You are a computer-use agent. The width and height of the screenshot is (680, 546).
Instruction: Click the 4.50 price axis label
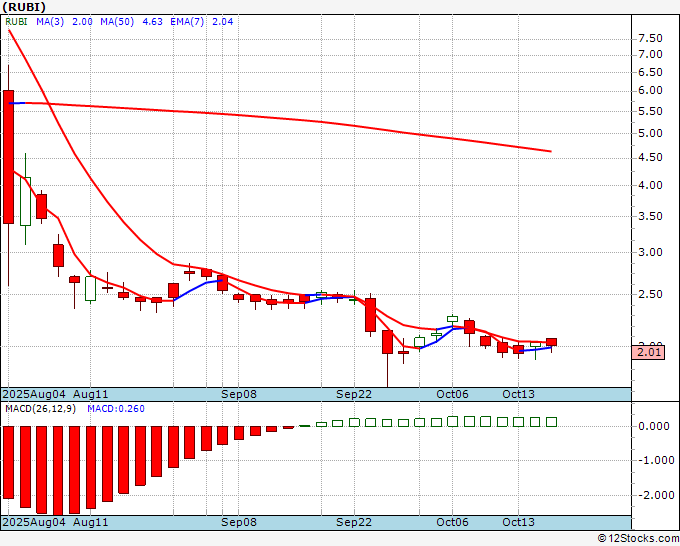tap(651, 157)
